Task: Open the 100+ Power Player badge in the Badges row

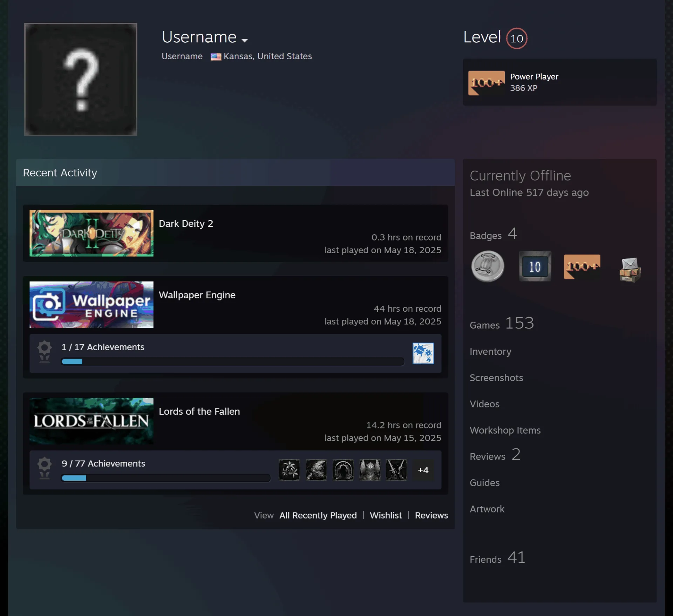Action: (582, 267)
